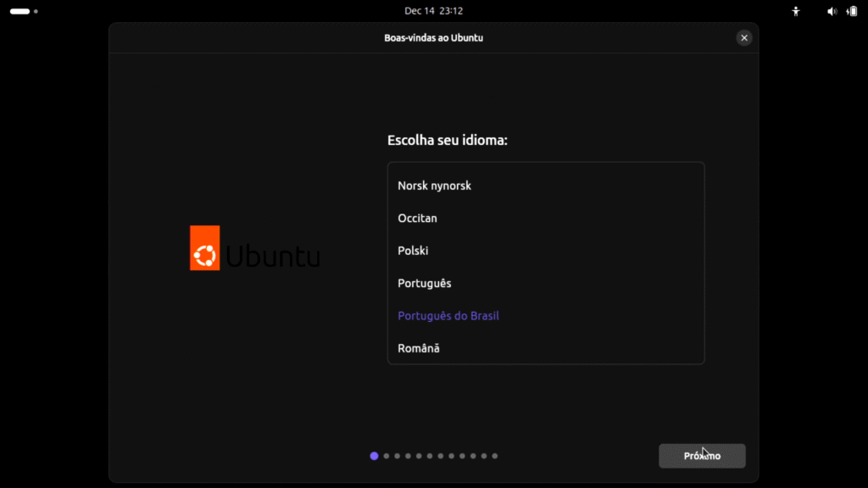Select the highlighted Português do Brasil entry

[448, 315]
